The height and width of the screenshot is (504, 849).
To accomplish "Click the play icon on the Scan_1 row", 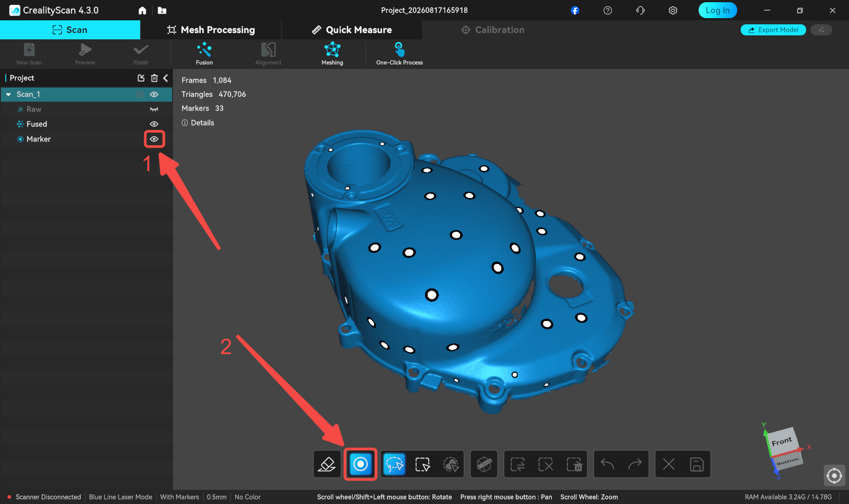I will [140, 94].
